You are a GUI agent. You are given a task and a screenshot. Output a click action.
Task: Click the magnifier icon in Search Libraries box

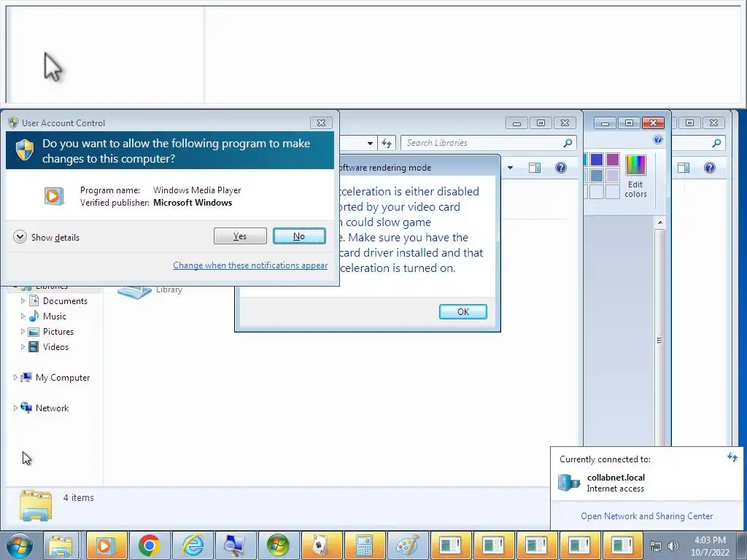(x=568, y=143)
